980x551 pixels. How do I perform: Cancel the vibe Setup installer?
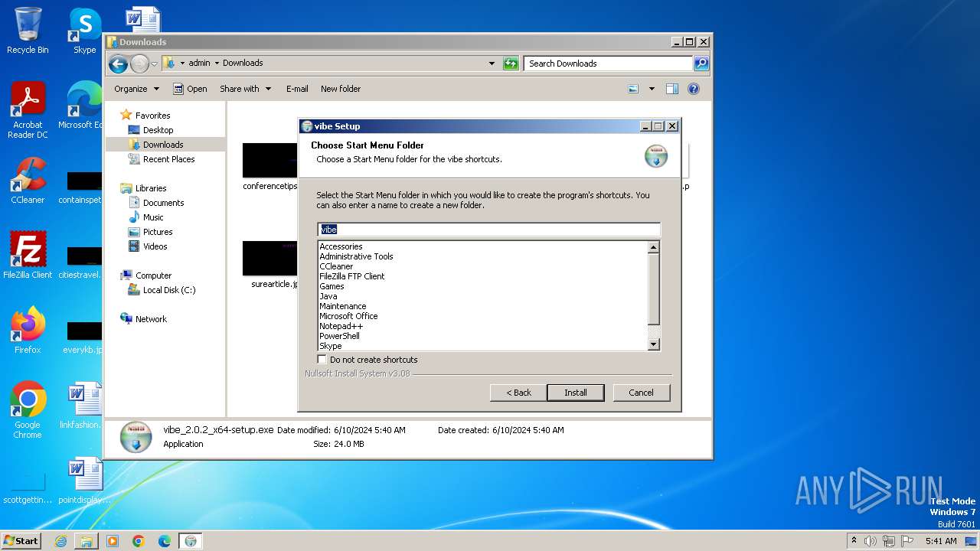(x=641, y=393)
